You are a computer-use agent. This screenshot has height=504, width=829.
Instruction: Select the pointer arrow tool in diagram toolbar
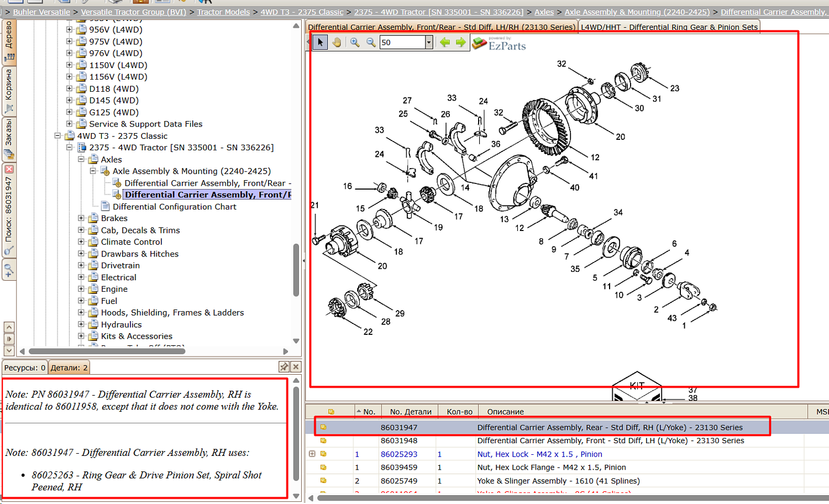pyautogui.click(x=320, y=43)
